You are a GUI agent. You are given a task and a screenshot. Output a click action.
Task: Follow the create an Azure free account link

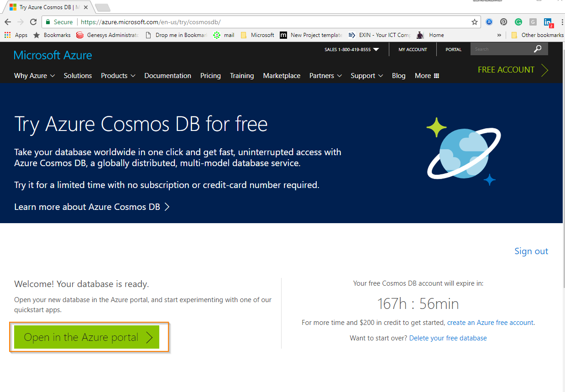[490, 323]
